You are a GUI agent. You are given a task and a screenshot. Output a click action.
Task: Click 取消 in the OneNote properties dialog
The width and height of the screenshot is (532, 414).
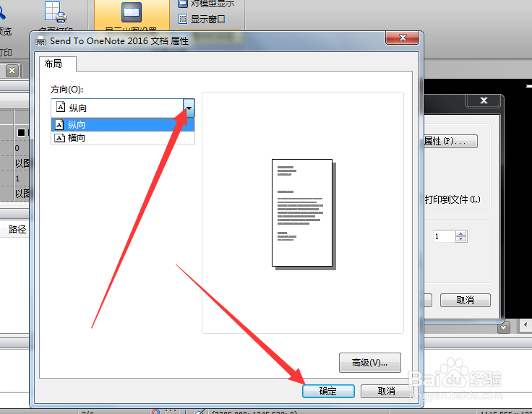click(x=386, y=391)
